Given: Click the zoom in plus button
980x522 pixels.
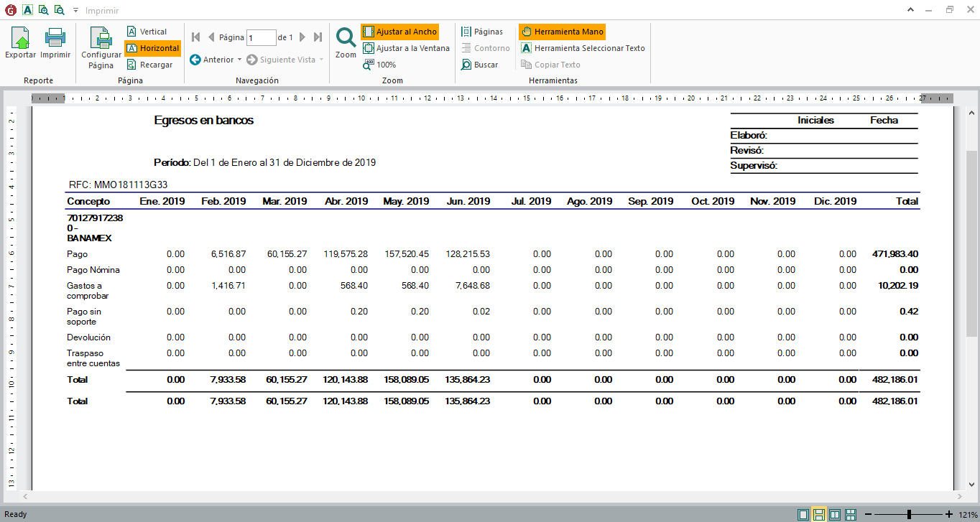Looking at the screenshot, I should pyautogui.click(x=949, y=514).
